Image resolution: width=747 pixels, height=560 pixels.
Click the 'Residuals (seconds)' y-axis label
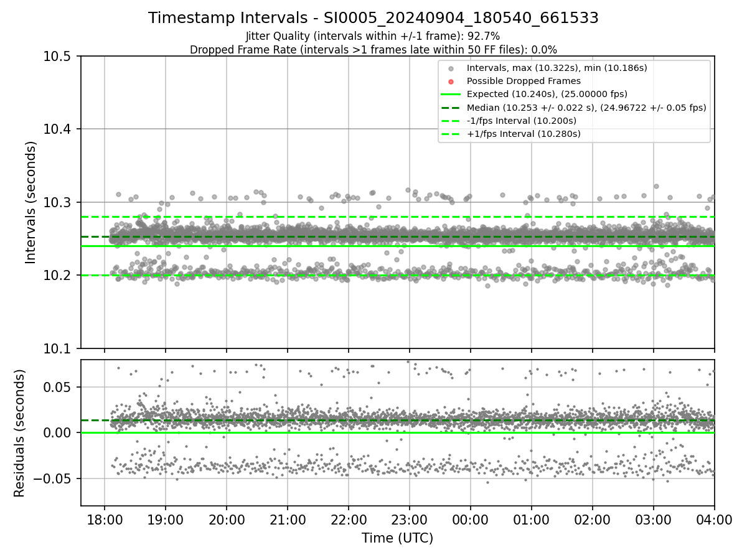[x=20, y=433]
